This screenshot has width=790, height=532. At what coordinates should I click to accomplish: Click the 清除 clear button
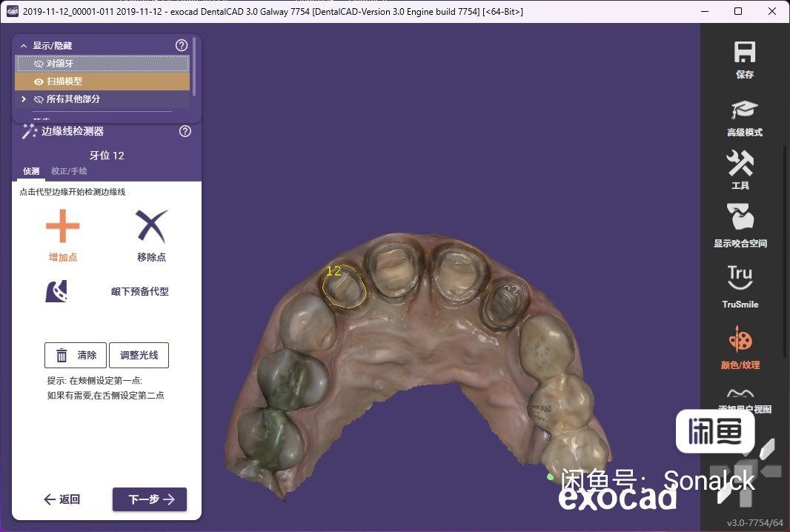(76, 355)
